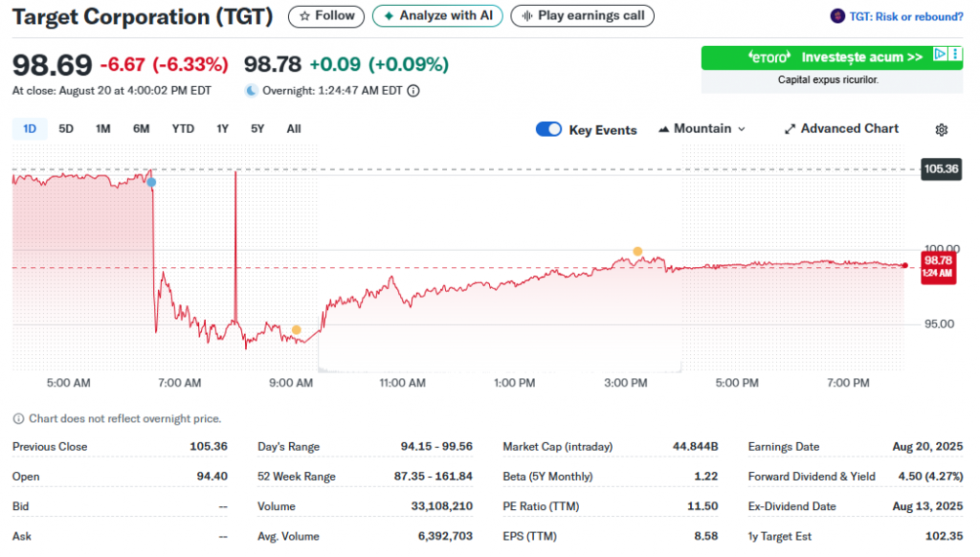Image resolution: width=980 pixels, height=557 pixels.
Task: Play the earnings call audio
Action: click(582, 16)
